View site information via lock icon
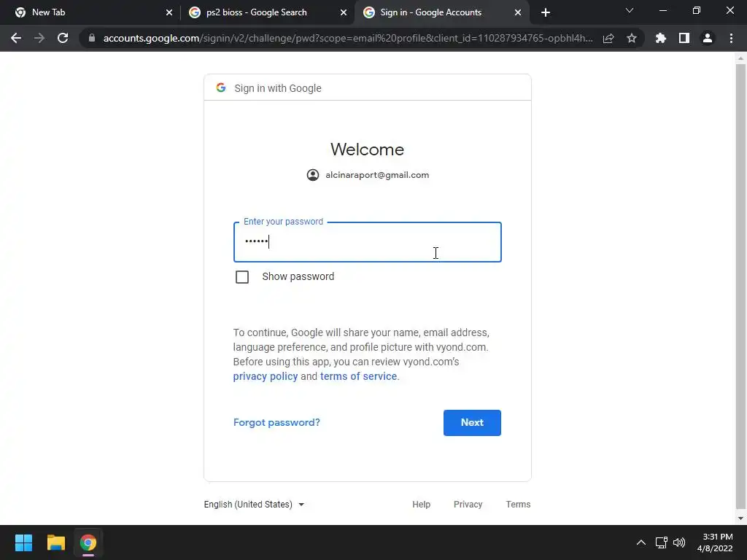The width and height of the screenshot is (747, 560). (x=91, y=38)
